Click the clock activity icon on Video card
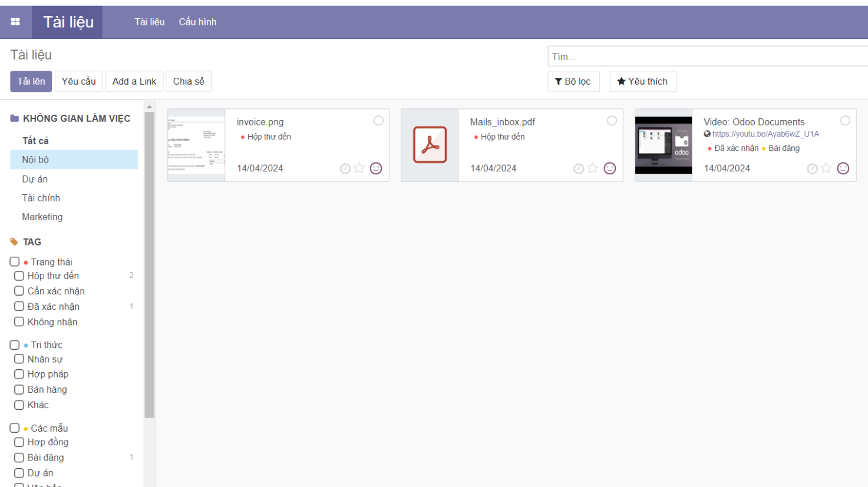868x487 pixels. click(x=812, y=169)
